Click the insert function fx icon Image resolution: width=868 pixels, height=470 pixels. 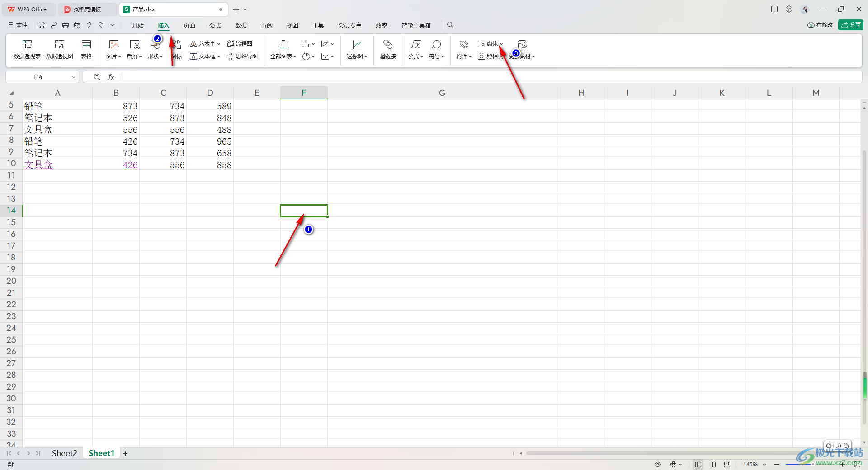pyautogui.click(x=111, y=77)
